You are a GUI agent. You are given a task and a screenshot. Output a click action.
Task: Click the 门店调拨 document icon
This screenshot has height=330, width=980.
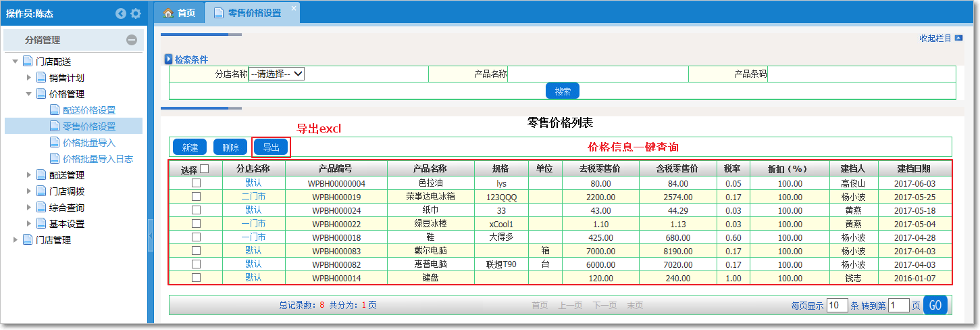point(41,191)
